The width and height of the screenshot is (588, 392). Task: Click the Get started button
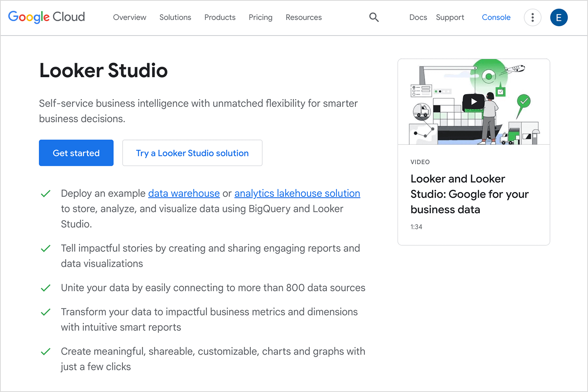tap(76, 153)
